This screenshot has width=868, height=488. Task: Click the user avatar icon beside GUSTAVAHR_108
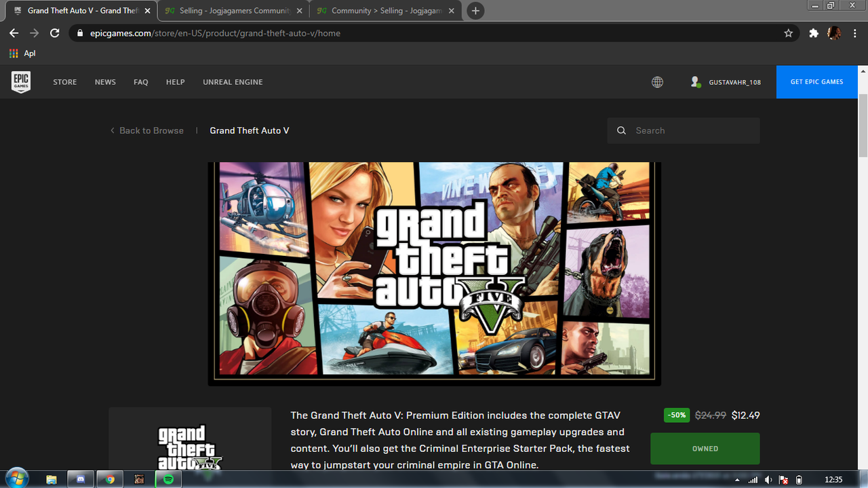695,82
